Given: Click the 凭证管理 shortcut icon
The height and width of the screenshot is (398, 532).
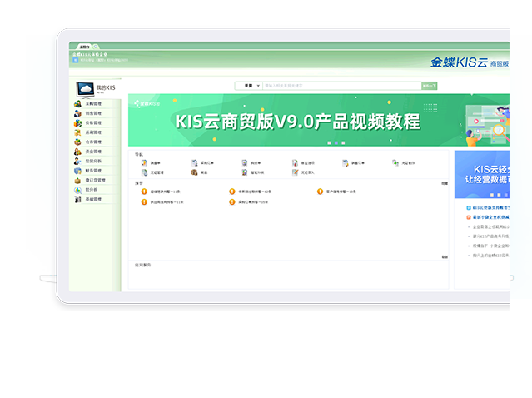Looking at the screenshot, I should coord(144,172).
